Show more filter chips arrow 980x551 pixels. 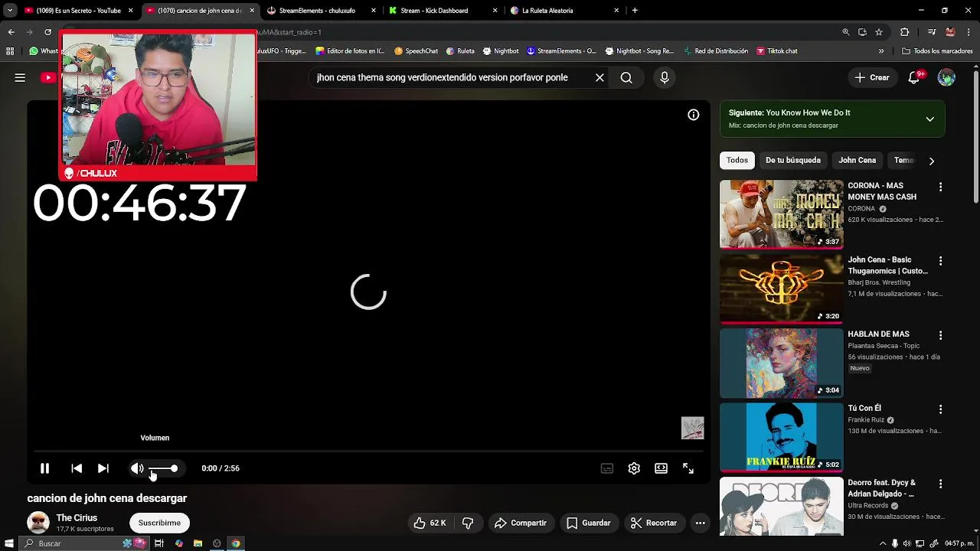(x=932, y=161)
